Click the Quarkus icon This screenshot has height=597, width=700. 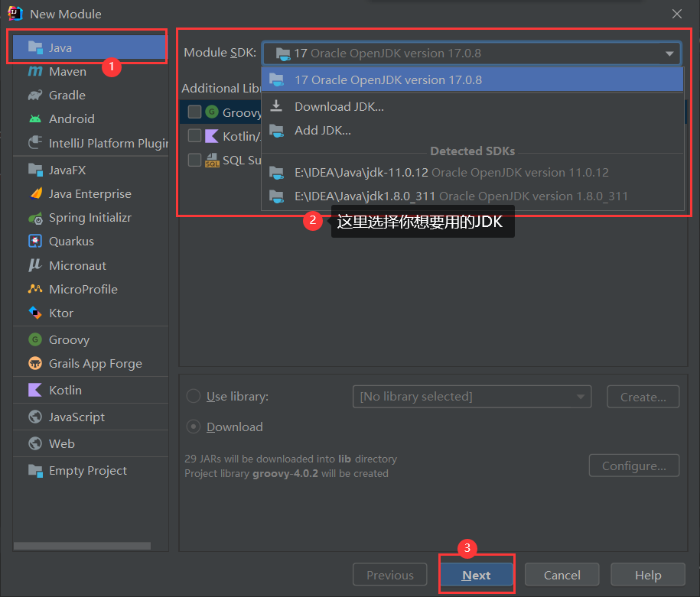click(x=35, y=241)
